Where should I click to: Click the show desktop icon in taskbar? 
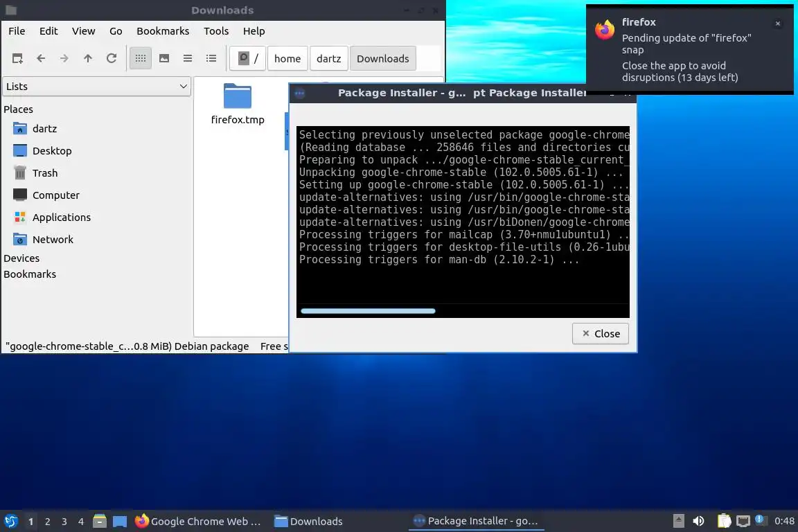pyautogui.click(x=120, y=522)
